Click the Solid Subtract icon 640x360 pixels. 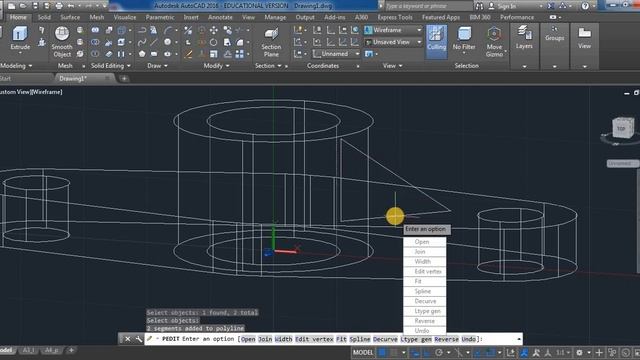[95, 42]
